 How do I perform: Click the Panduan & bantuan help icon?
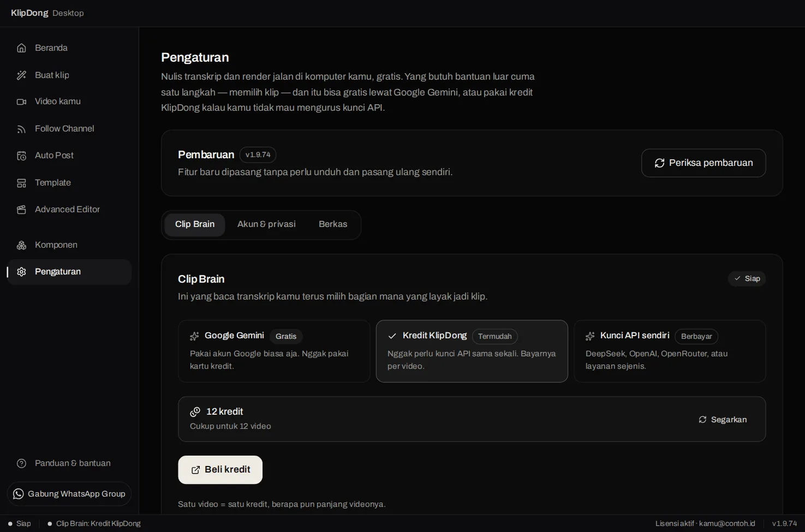coord(21,463)
